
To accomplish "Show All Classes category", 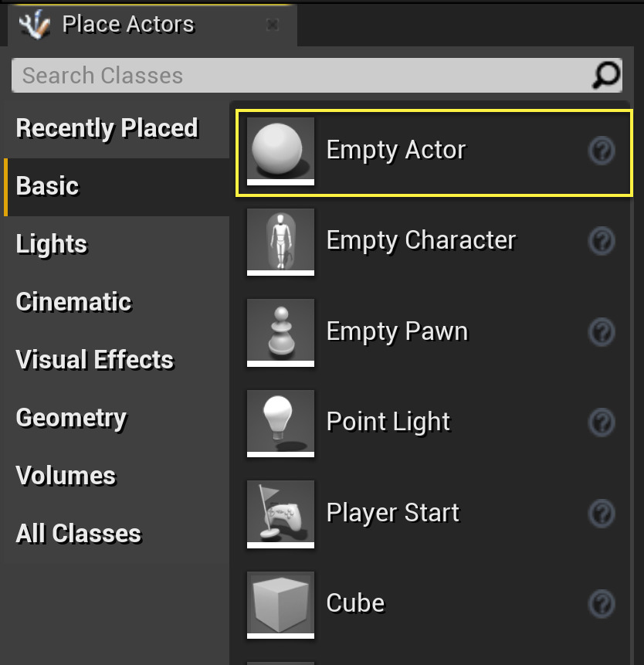I will [79, 534].
